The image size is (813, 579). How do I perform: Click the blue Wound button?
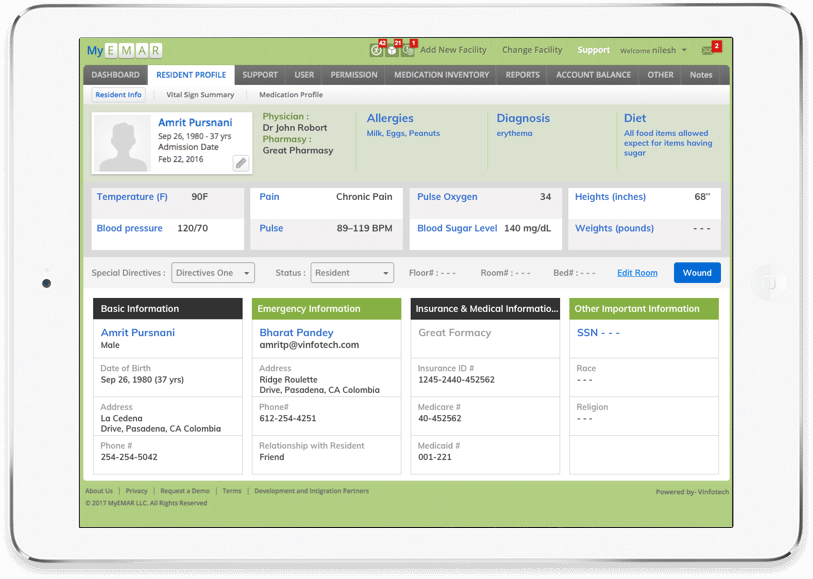click(697, 273)
